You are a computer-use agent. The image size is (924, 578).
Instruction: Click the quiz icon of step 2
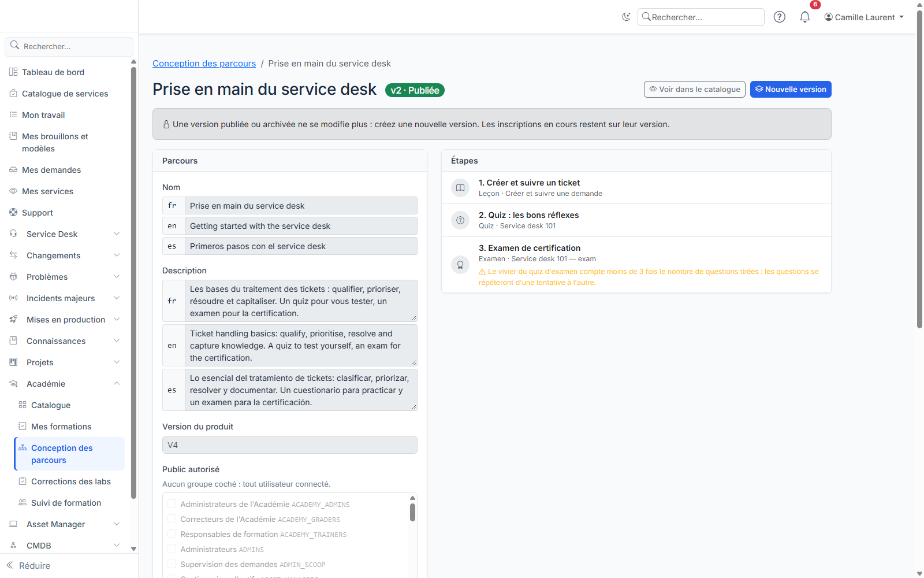pos(460,220)
